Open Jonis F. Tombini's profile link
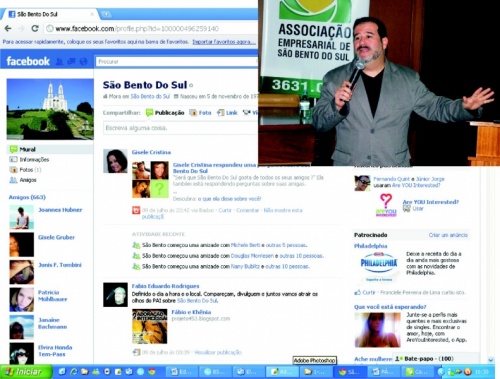500x379 pixels. 60,265
